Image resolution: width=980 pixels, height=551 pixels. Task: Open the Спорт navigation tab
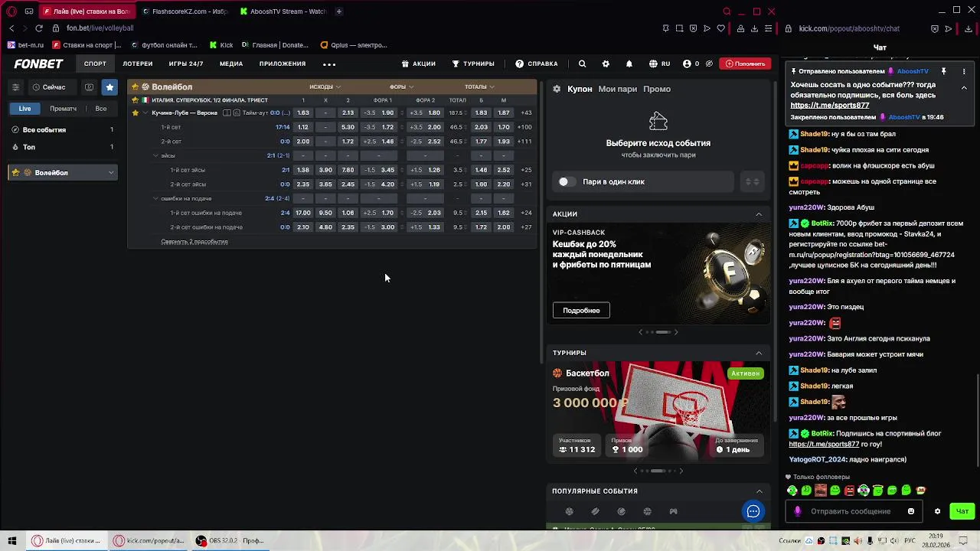point(95,64)
